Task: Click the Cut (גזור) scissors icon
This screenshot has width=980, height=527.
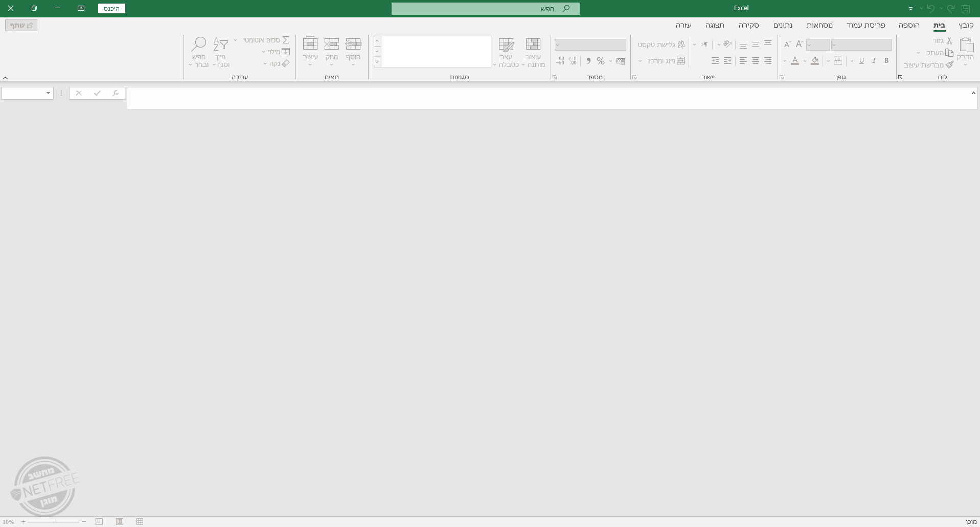Action: pos(949,40)
